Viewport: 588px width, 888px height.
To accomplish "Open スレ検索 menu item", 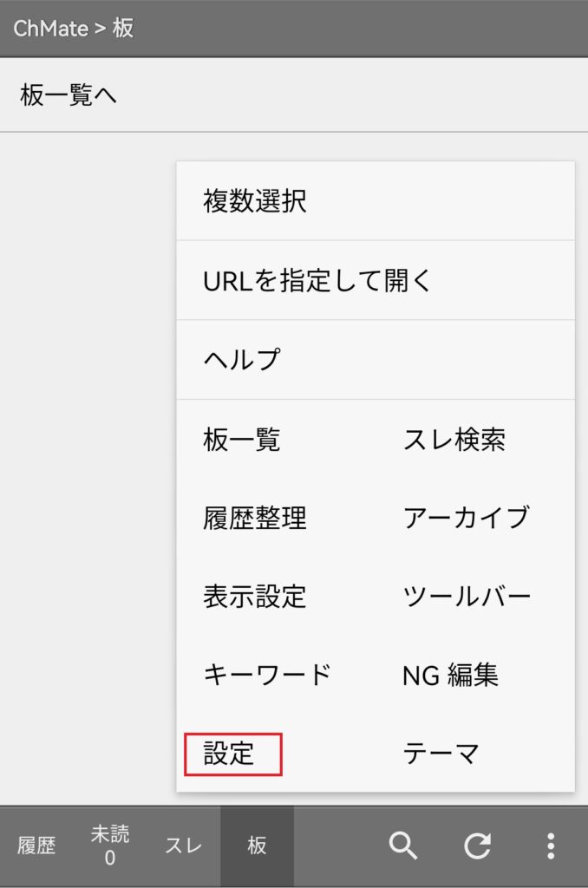I will click(454, 440).
